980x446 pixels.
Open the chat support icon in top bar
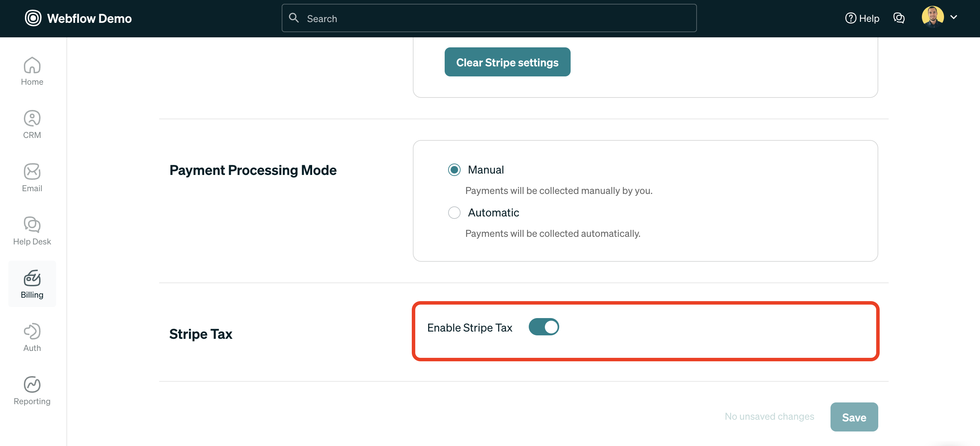click(899, 18)
